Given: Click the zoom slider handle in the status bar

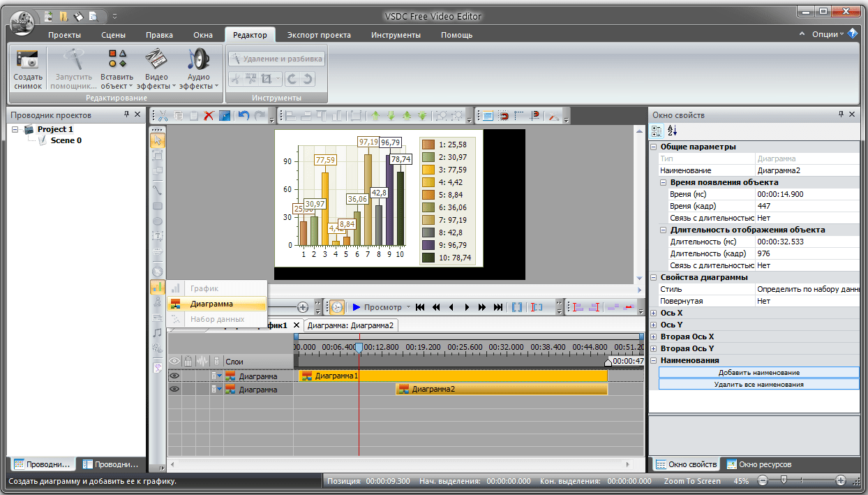Looking at the screenshot, I should click(784, 480).
